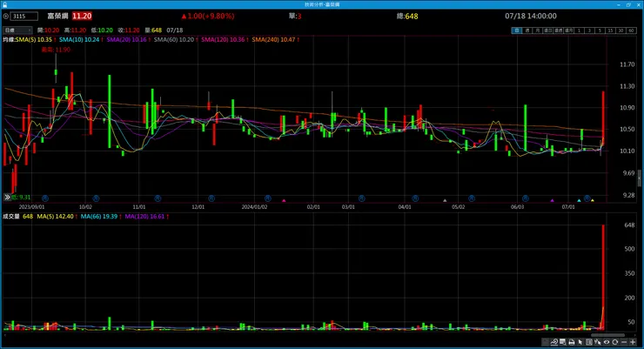
Task: Click the latest red limit-up candlestick
Action: (603, 120)
